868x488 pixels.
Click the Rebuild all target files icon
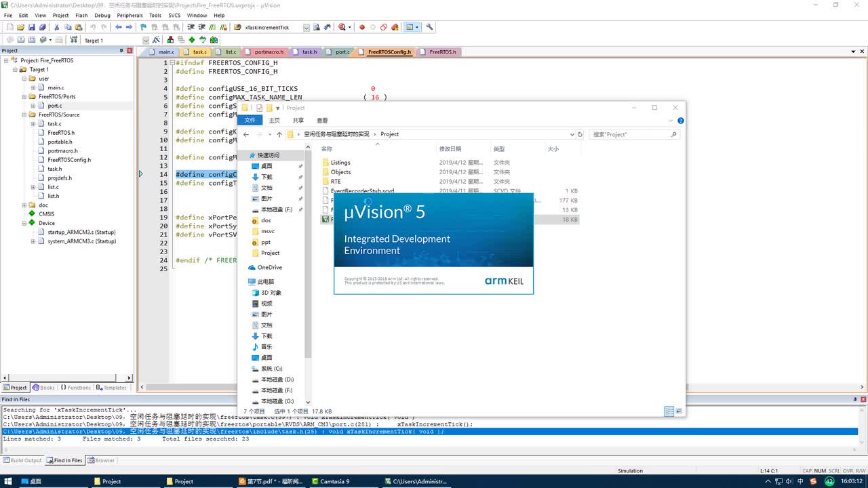tap(32, 40)
